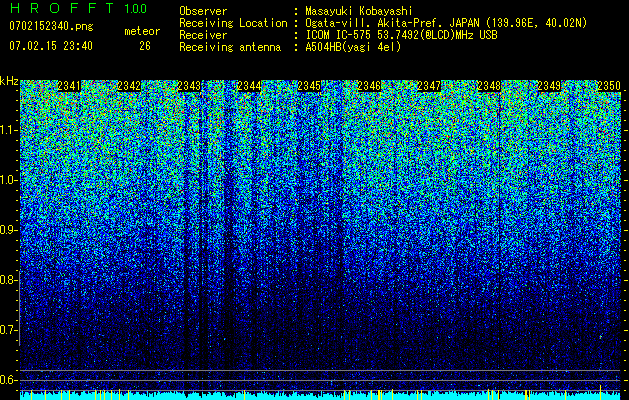The image size is (629, 400).
Task: Click the 2343 time marker
Action: click(189, 86)
